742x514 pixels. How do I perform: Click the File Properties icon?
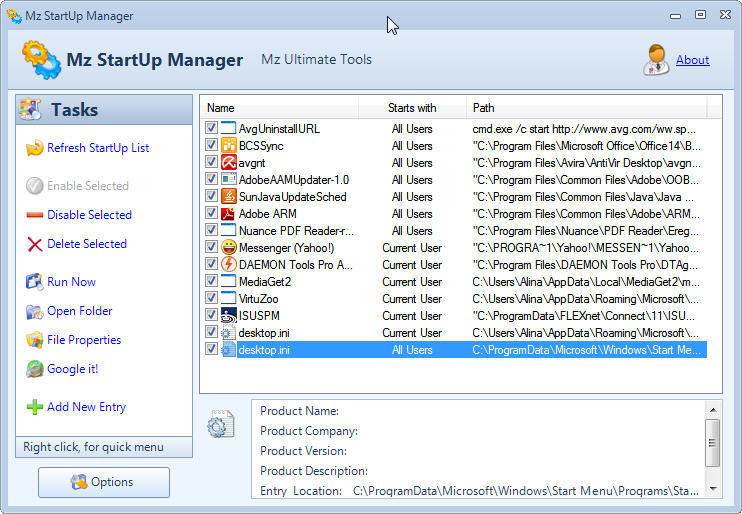pyautogui.click(x=35, y=340)
